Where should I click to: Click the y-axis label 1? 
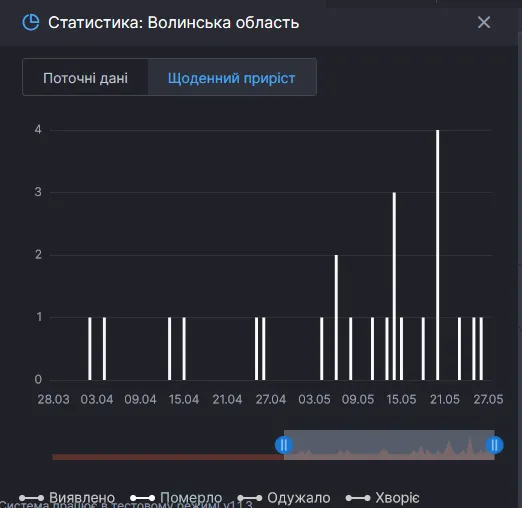[x=39, y=317]
